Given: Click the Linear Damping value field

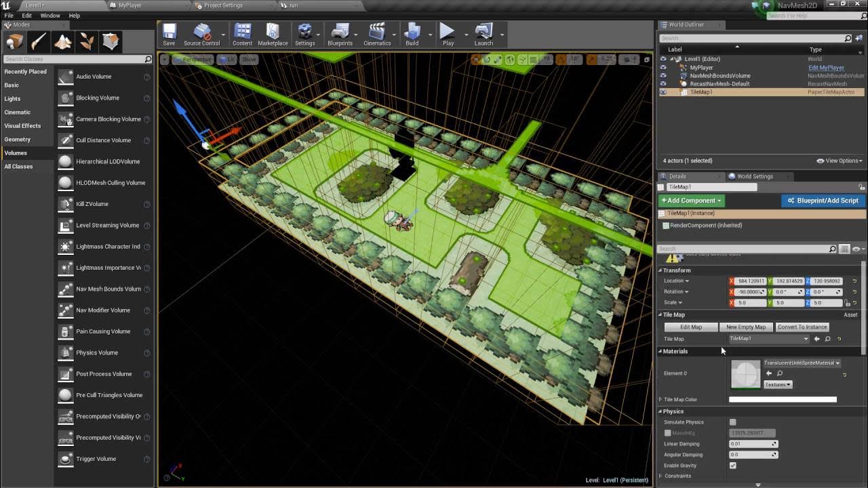Looking at the screenshot, I should 753,444.
